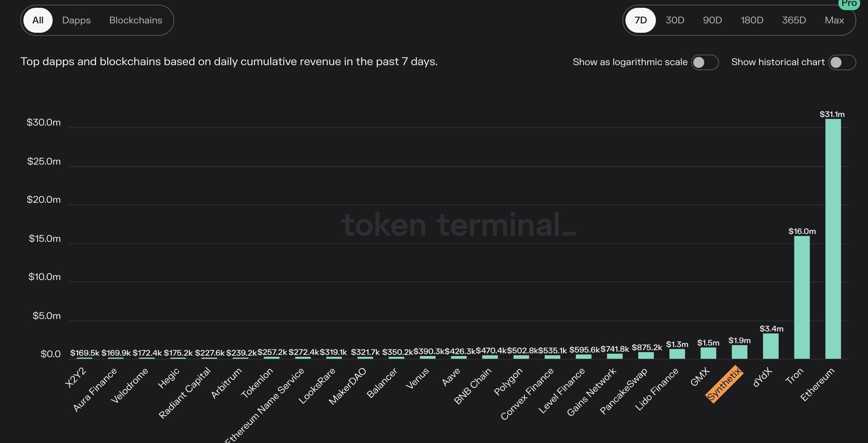868x443 pixels.
Task: Select the 180D time range
Action: (752, 20)
